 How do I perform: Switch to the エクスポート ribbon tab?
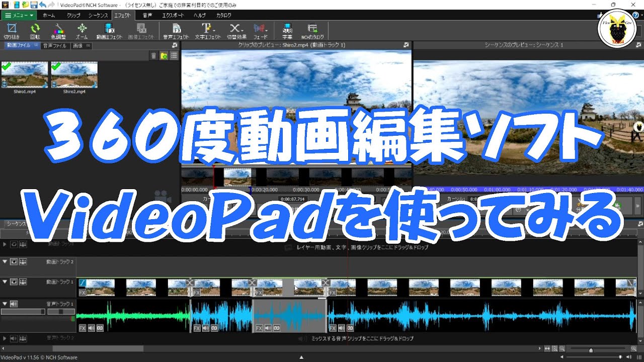pyautogui.click(x=173, y=15)
